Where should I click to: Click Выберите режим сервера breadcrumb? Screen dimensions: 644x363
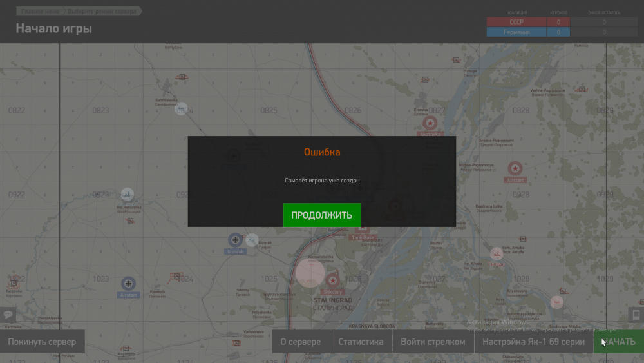[x=102, y=12]
